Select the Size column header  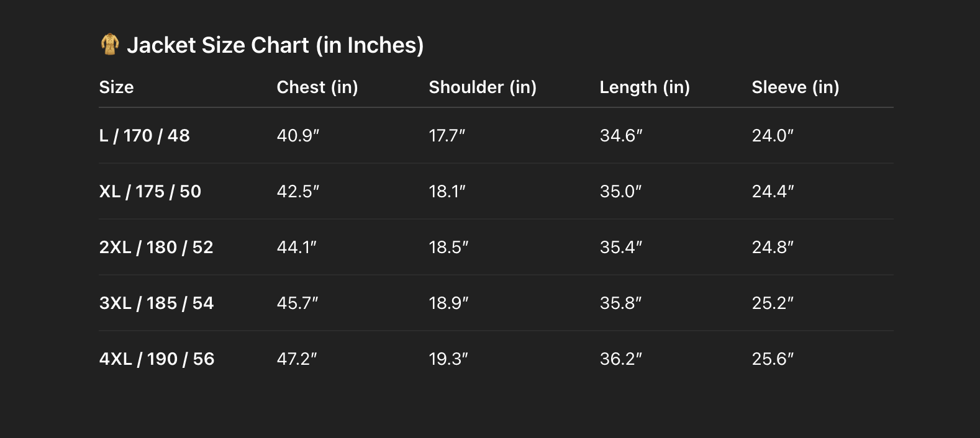(116, 87)
